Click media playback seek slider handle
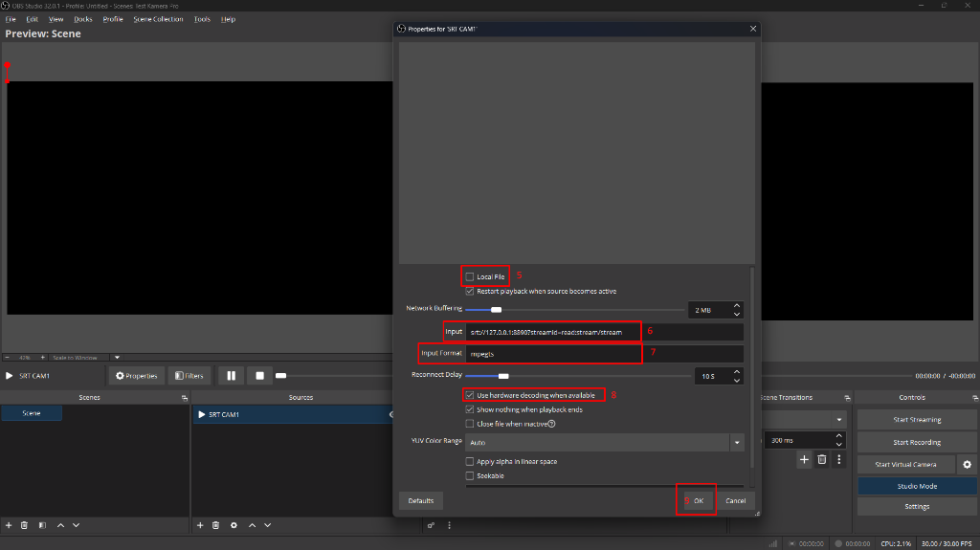This screenshot has width=980, height=550. click(281, 376)
